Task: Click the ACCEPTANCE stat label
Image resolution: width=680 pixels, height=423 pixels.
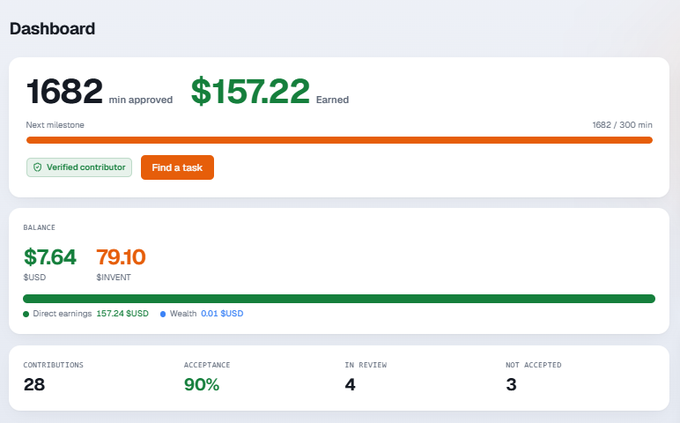Action: (207, 365)
